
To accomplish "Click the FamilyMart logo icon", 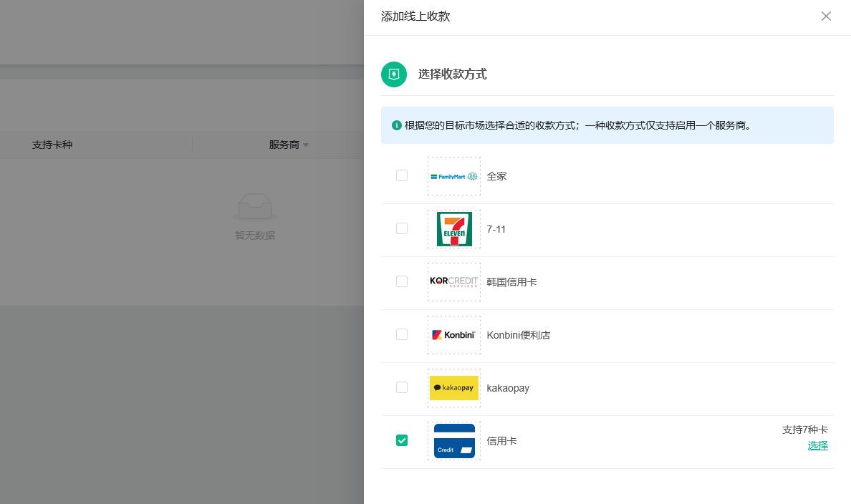I will [x=454, y=176].
